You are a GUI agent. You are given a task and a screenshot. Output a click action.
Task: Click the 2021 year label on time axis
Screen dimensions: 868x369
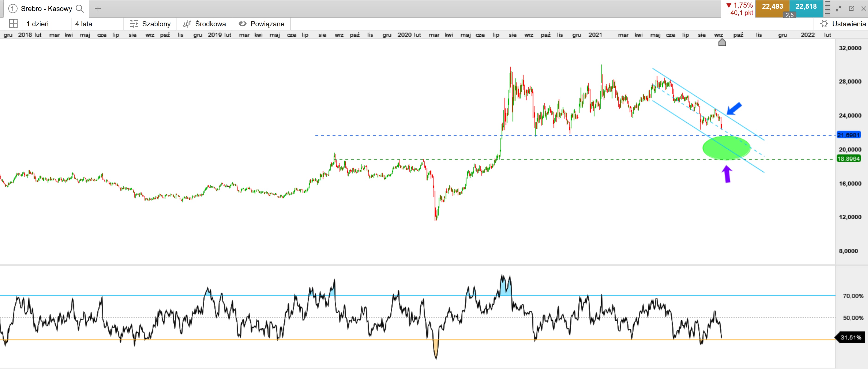[x=595, y=35]
